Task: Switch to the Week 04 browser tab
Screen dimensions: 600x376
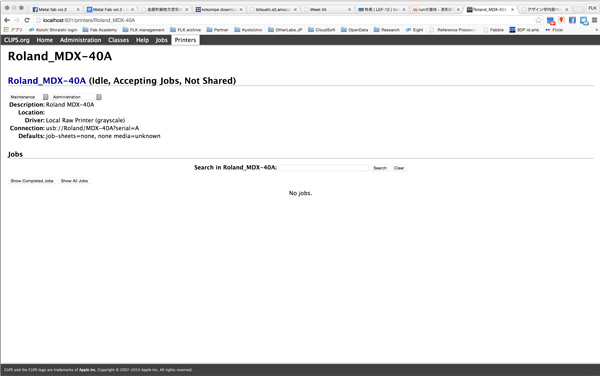Action: click(x=328, y=9)
